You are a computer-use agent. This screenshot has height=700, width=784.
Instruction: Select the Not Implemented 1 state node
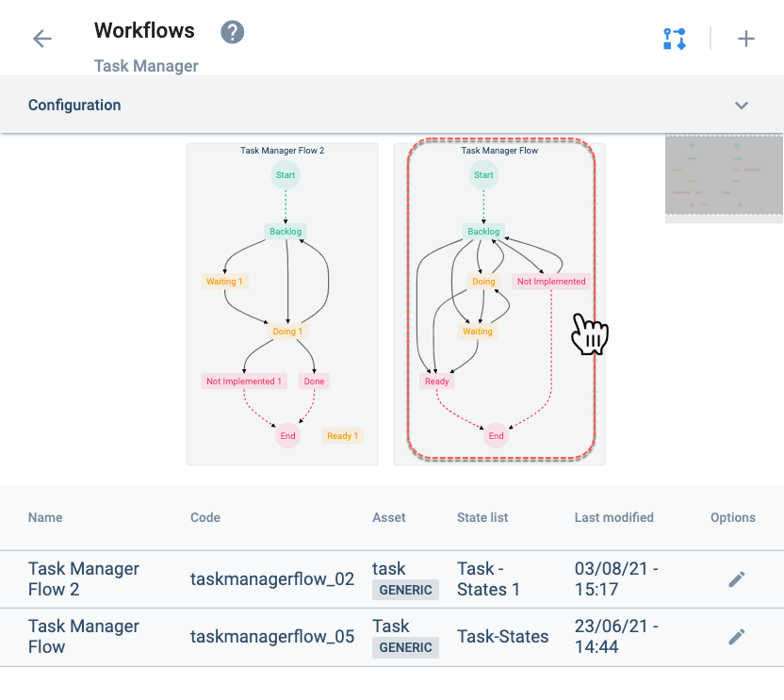point(244,382)
